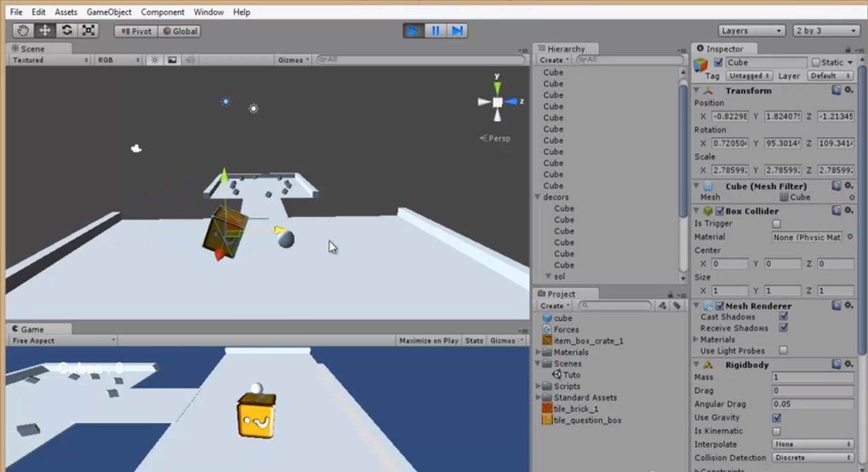Image resolution: width=868 pixels, height=472 pixels.
Task: Toggle scene audio speaker icon
Action: (189, 60)
